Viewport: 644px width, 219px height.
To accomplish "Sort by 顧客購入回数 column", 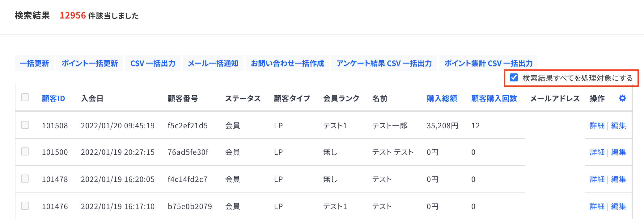I will coord(494,98).
